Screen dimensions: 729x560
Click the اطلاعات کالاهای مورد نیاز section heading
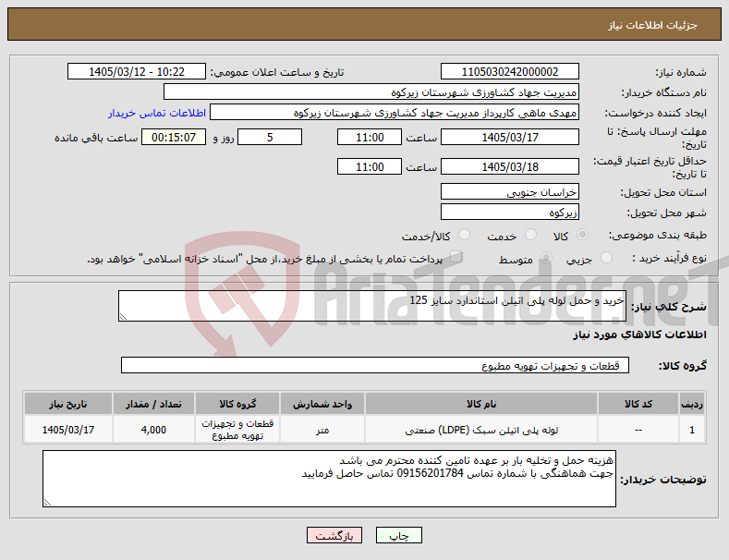point(639,335)
